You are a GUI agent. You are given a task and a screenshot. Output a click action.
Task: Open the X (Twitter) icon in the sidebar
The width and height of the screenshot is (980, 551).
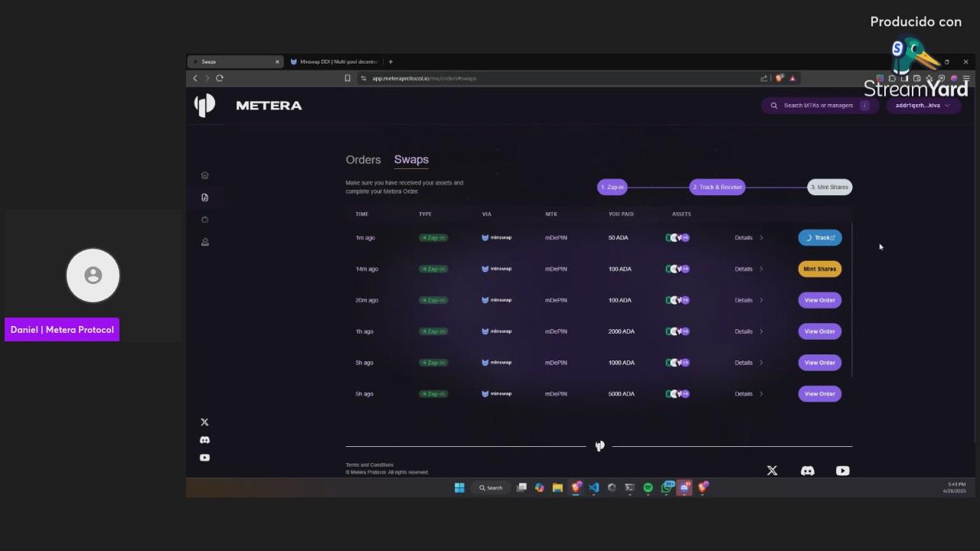(x=204, y=422)
